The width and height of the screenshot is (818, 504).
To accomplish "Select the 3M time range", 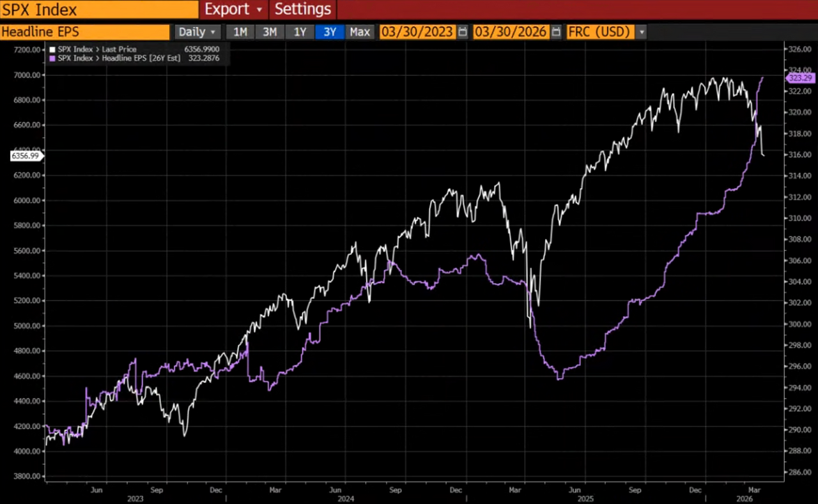I will pos(270,32).
